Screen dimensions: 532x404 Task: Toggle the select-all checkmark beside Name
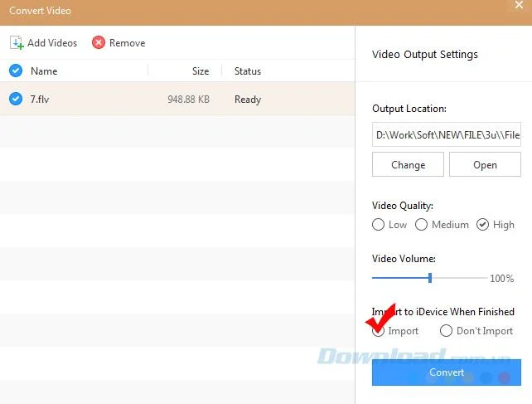(16, 71)
